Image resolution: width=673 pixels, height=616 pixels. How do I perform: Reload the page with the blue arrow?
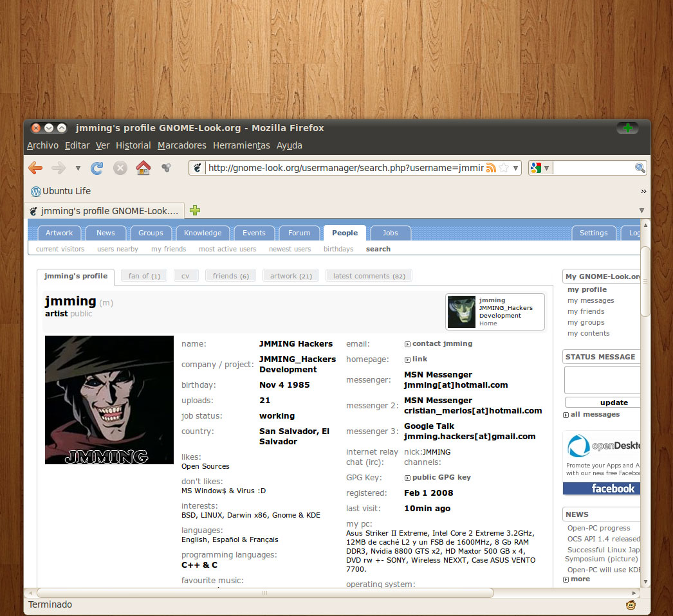[x=97, y=168]
